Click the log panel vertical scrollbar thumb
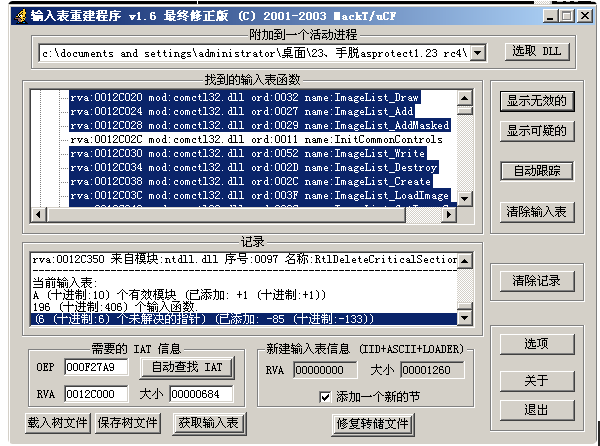Screen dimensions: 600x446 pos(465,306)
